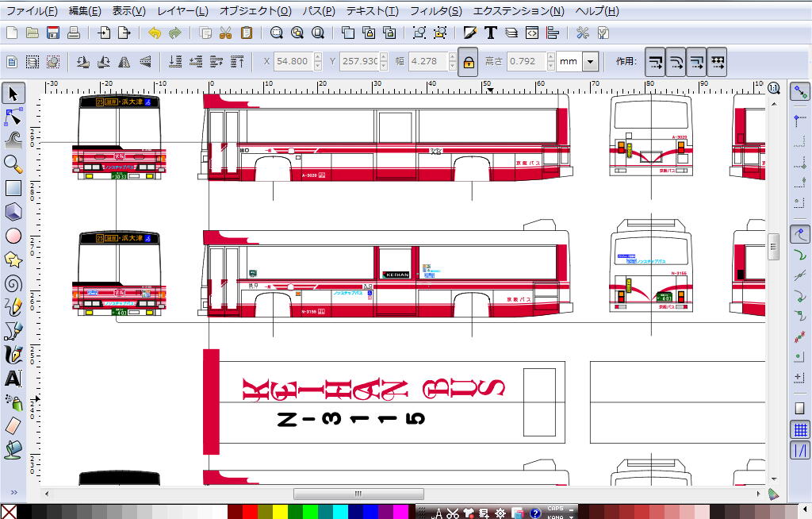
Task: Toggle the enable snapping button
Action: (800, 92)
